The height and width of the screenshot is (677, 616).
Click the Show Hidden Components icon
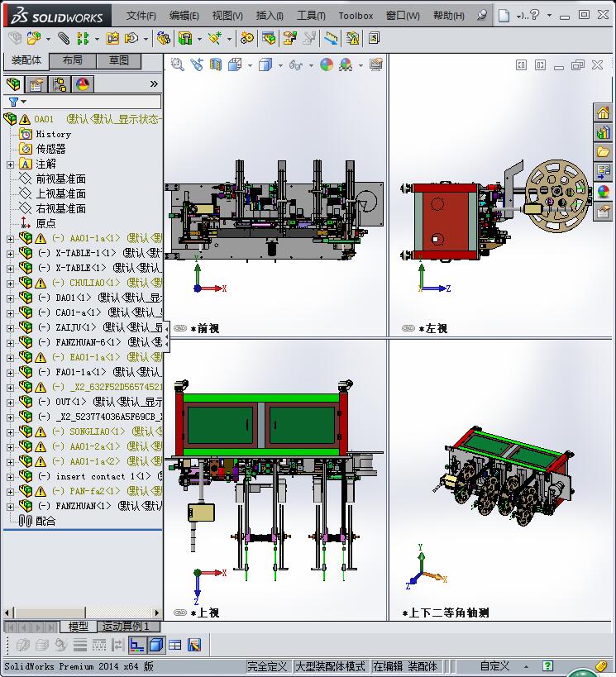163,38
